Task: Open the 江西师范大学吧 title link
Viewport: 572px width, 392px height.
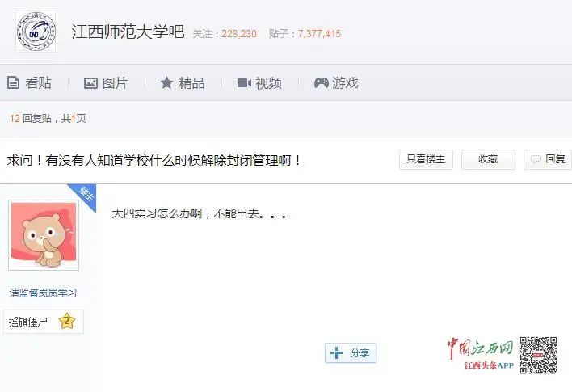Action: [x=128, y=32]
